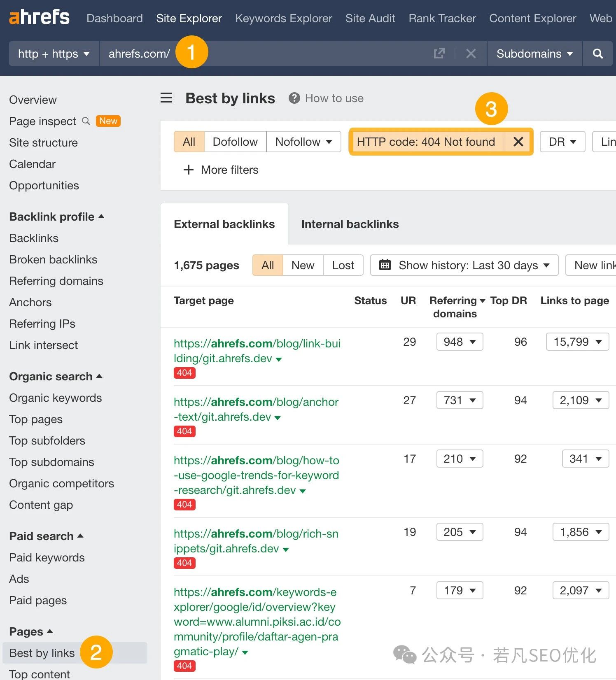
Task: Click the Ahrefs logo
Action: click(40, 18)
